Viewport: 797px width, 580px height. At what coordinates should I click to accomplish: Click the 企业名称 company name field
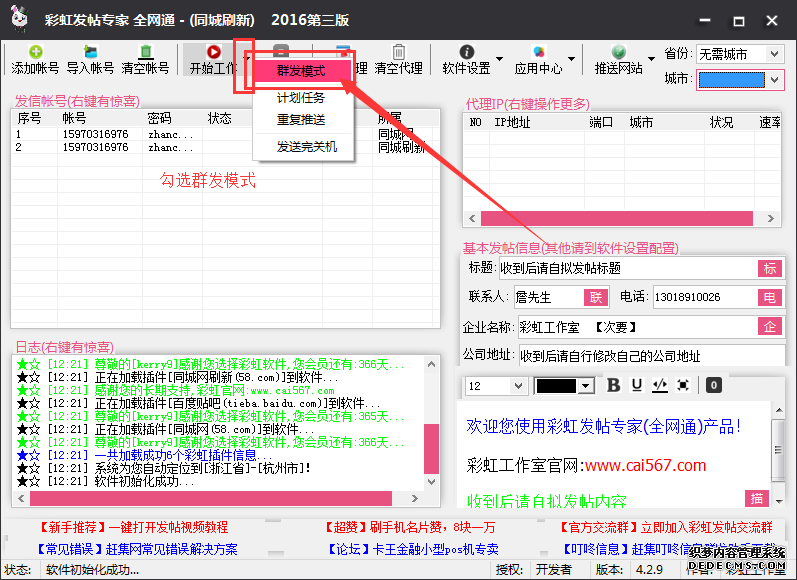click(x=638, y=327)
